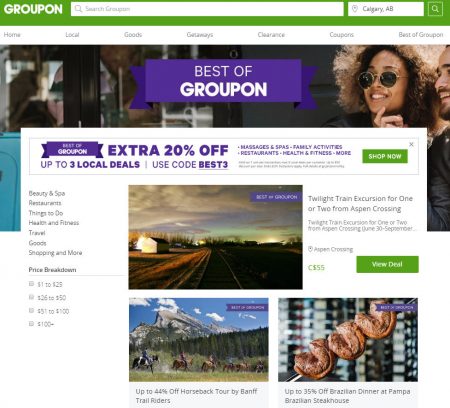Screen dimensions: 450x408
Task: Open the Coupons menu item
Action: 342,35
